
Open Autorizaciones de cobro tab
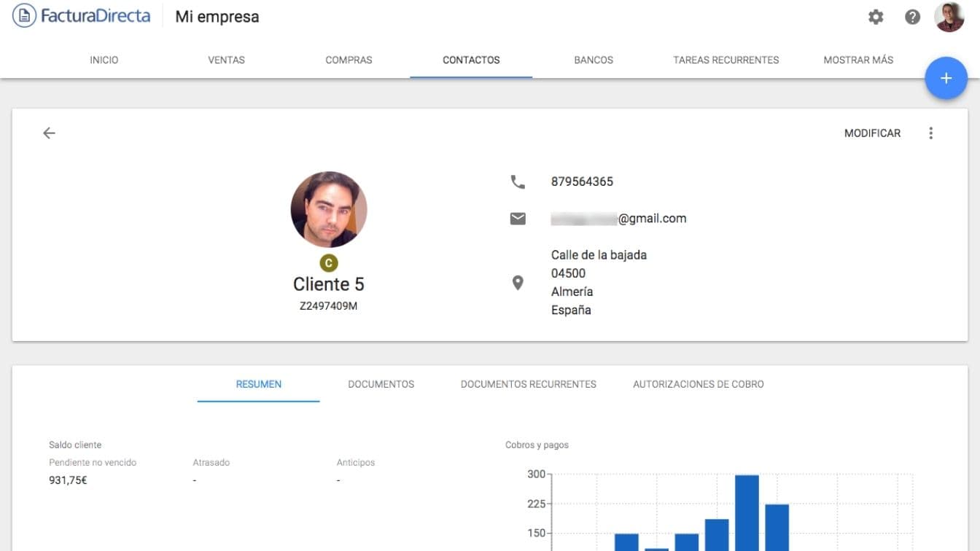point(698,384)
